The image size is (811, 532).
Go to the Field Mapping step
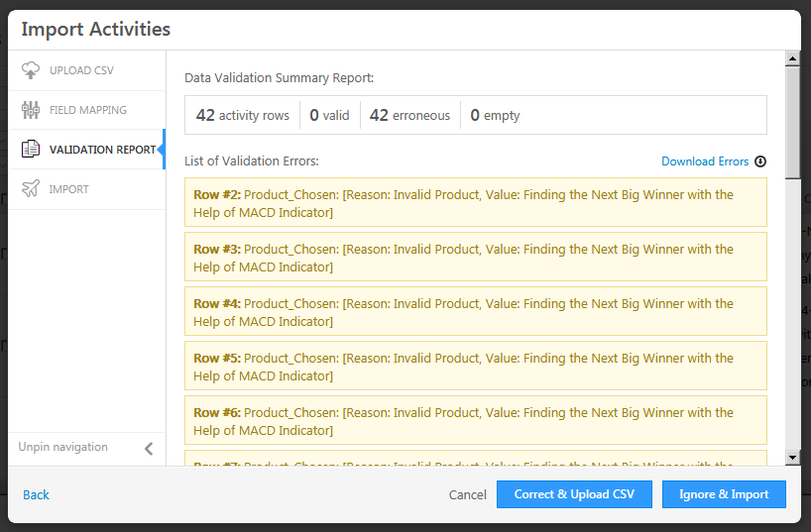[x=87, y=110]
